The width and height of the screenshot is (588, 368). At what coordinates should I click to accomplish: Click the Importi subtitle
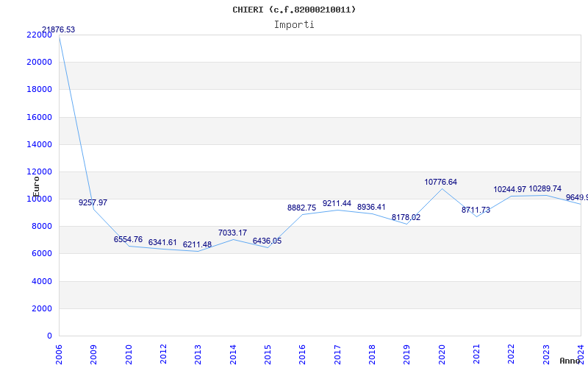(x=294, y=24)
